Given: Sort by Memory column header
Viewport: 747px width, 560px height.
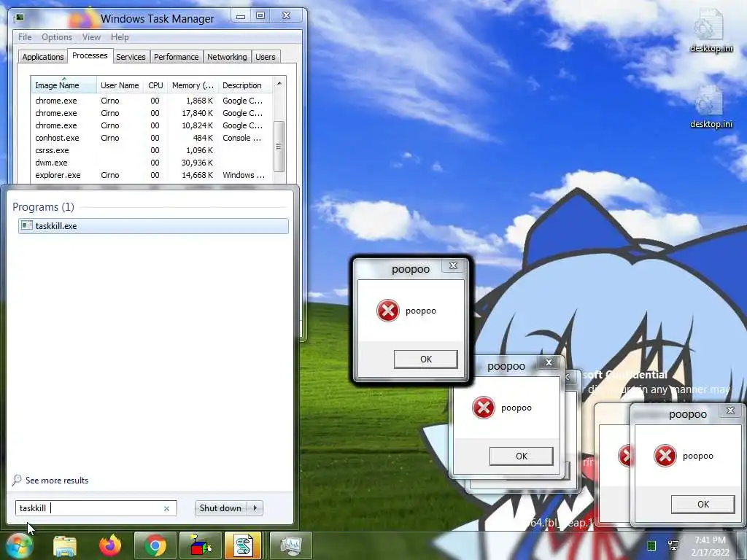Looking at the screenshot, I should pyautogui.click(x=193, y=85).
